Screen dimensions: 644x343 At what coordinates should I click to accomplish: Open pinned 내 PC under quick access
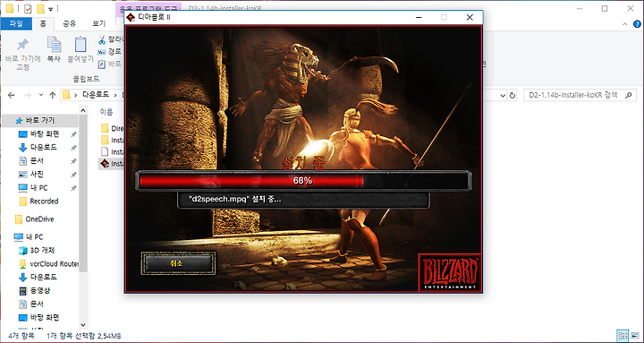pos(38,187)
